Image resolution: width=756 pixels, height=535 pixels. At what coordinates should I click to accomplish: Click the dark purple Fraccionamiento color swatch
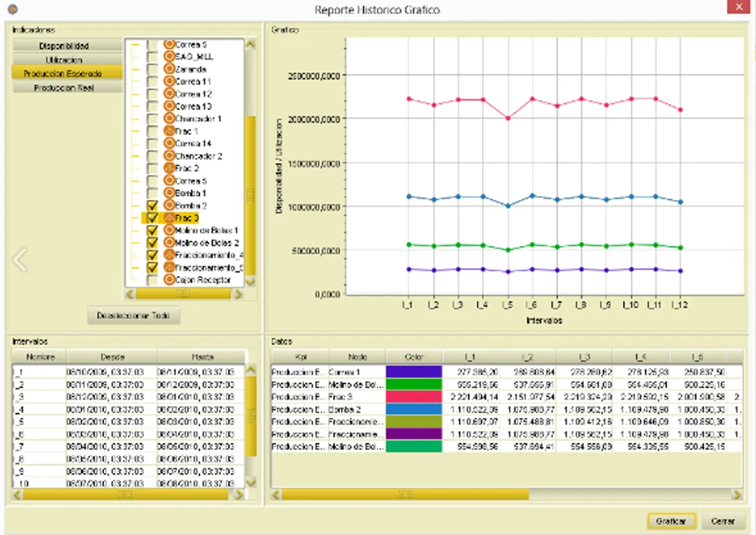(x=414, y=434)
